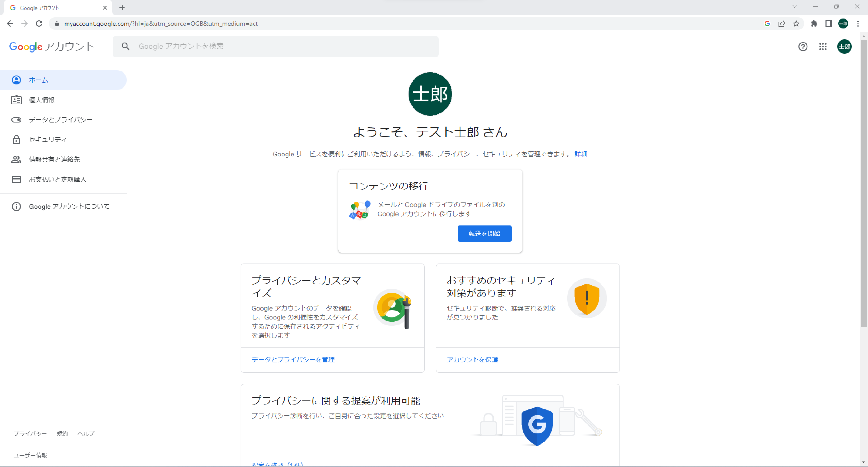868x467 pixels.
Task: Click the browser forward arrow
Action: [25, 24]
